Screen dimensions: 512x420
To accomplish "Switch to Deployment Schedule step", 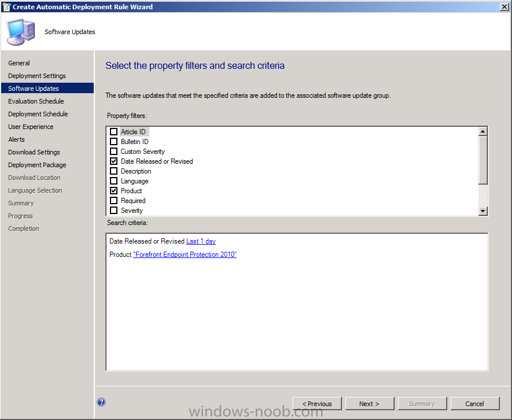I will (38, 114).
